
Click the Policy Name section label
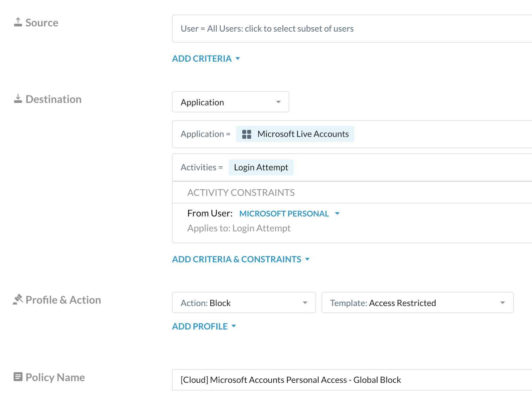(55, 377)
